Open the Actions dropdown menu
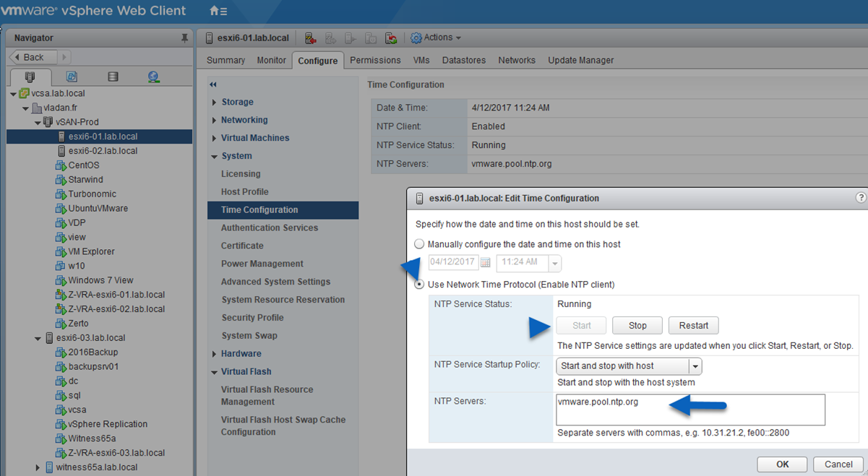 coord(442,38)
